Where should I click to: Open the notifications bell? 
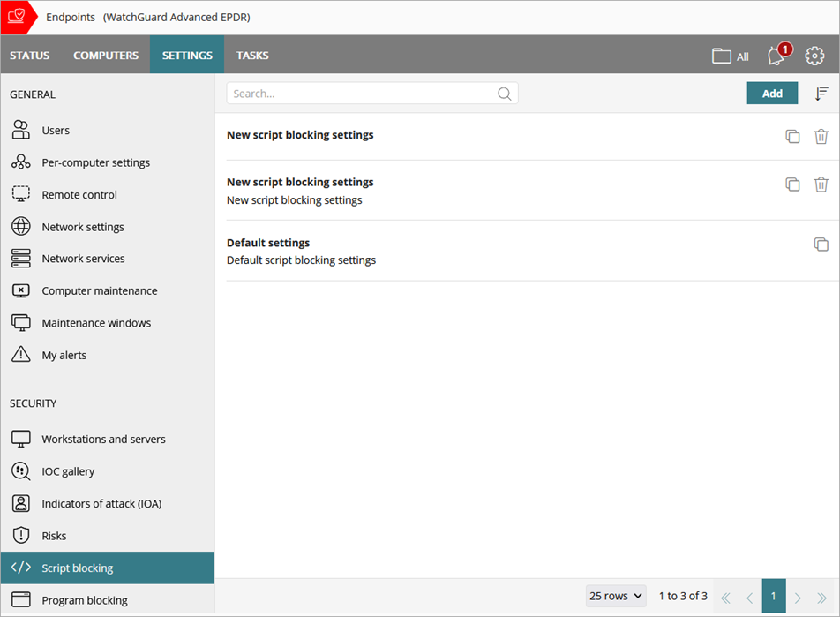click(774, 56)
